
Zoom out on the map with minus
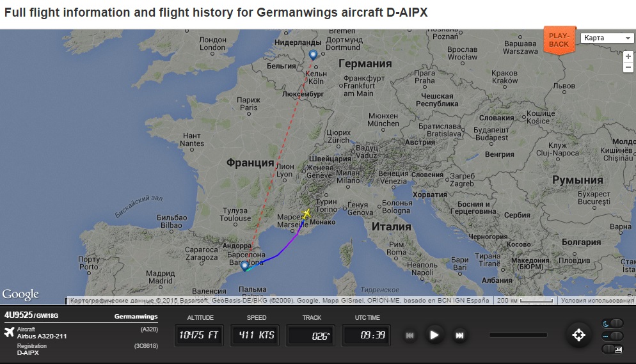pyautogui.click(x=628, y=67)
